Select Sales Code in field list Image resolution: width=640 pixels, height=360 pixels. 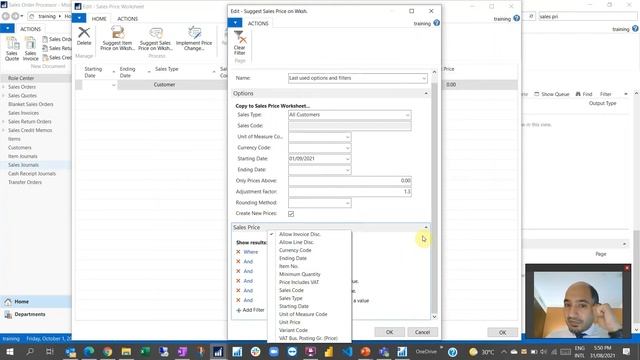291,290
